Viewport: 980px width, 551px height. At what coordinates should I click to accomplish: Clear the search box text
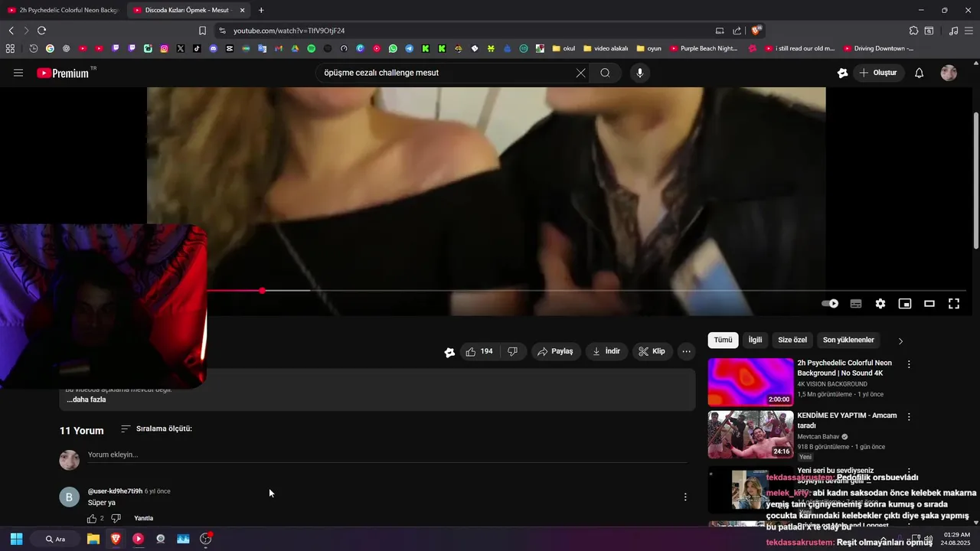point(580,73)
